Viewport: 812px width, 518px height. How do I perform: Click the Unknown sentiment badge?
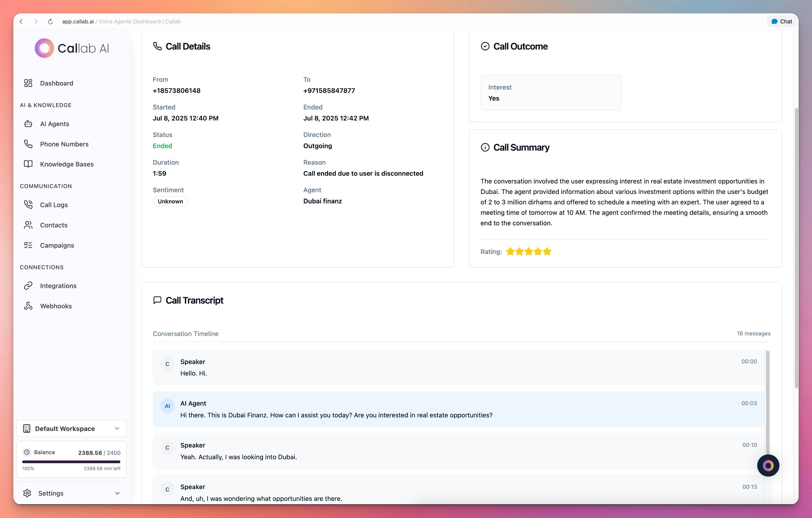click(170, 201)
